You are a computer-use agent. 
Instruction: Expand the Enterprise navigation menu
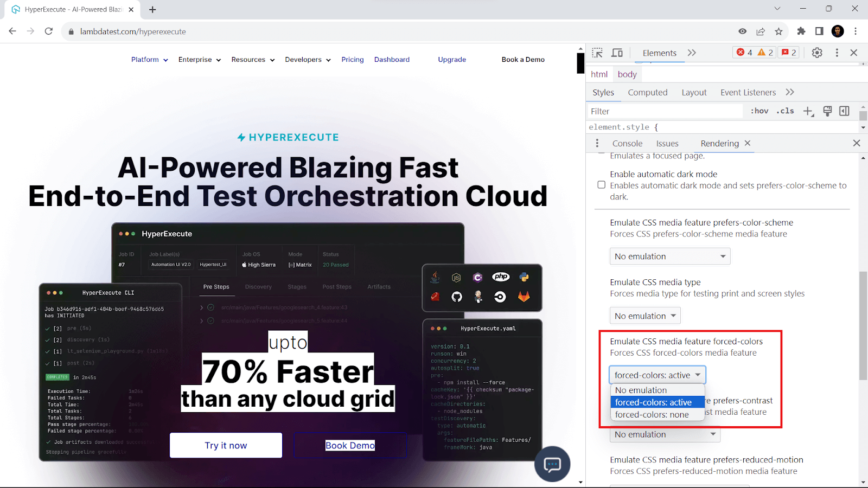200,60
